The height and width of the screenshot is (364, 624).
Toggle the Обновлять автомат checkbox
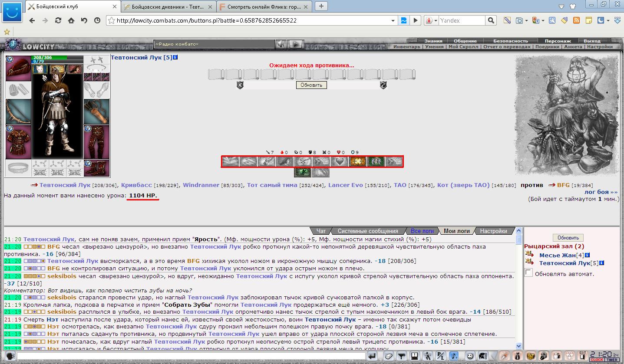pos(528,273)
